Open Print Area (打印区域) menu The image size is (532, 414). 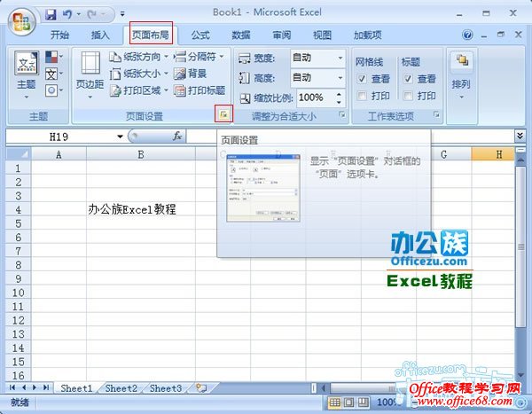[138, 90]
